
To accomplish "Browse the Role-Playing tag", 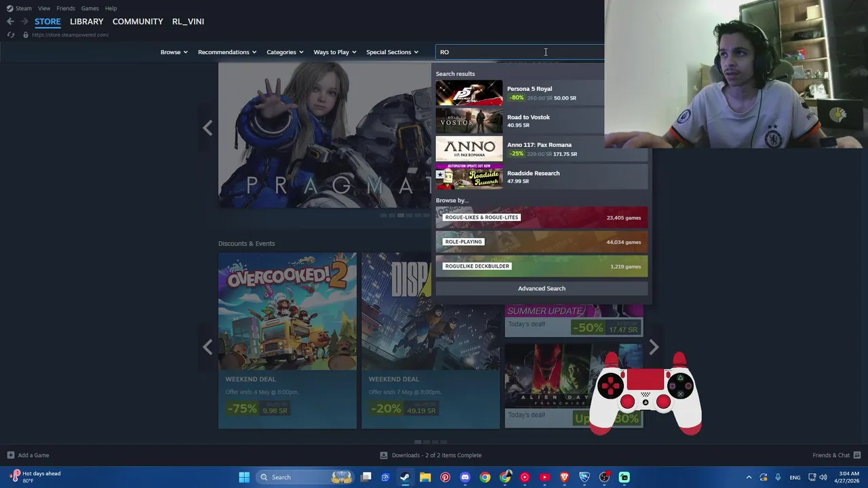I will click(x=542, y=242).
